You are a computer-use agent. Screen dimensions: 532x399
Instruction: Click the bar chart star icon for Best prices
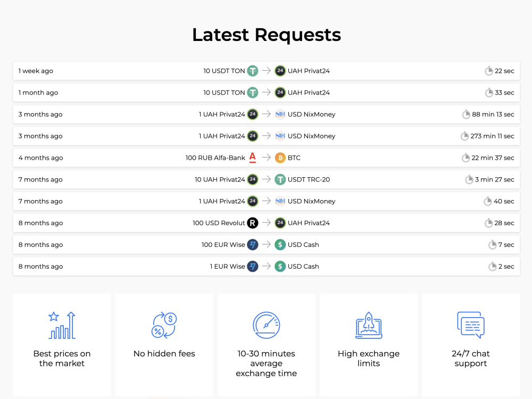coord(62,326)
